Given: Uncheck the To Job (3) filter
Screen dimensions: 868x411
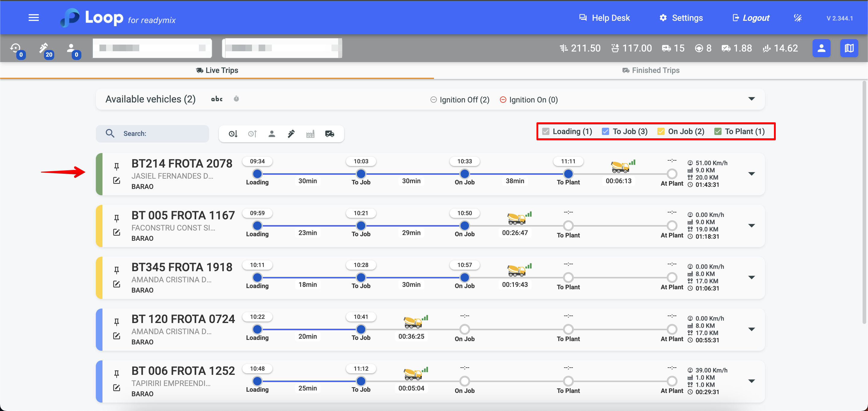Looking at the screenshot, I should point(605,131).
